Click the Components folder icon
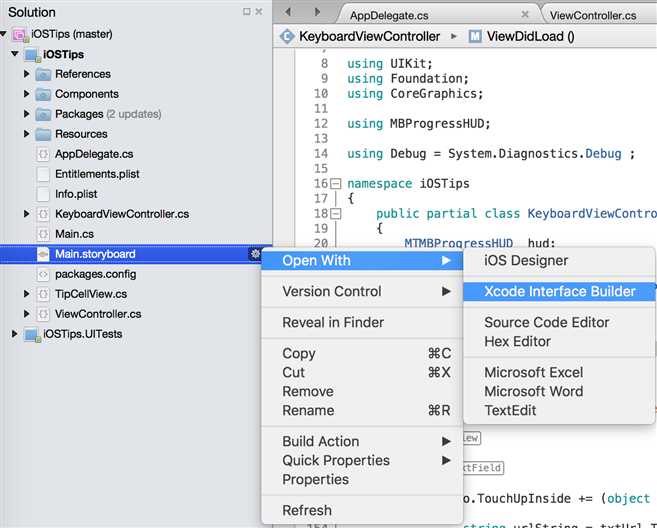This screenshot has width=657, height=528. [43, 94]
